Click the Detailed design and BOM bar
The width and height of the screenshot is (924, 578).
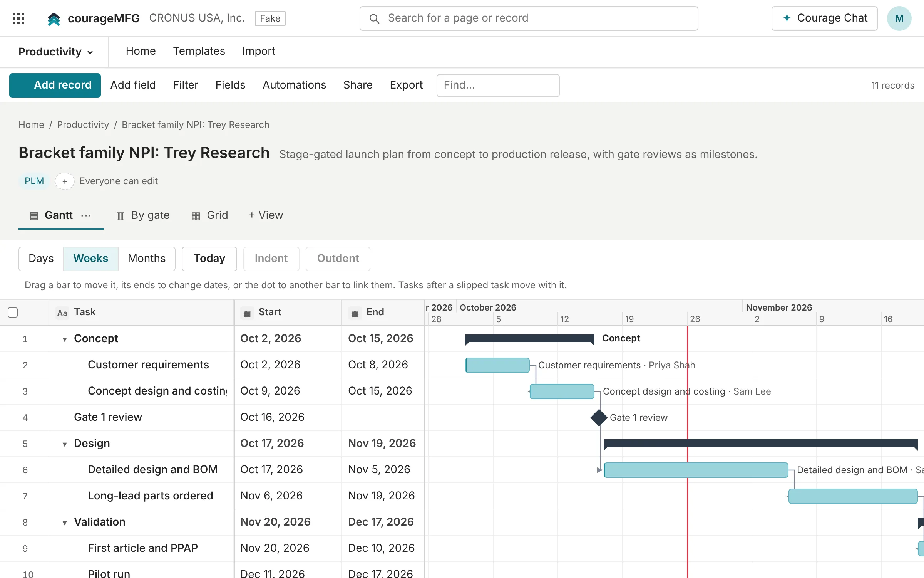pyautogui.click(x=696, y=470)
